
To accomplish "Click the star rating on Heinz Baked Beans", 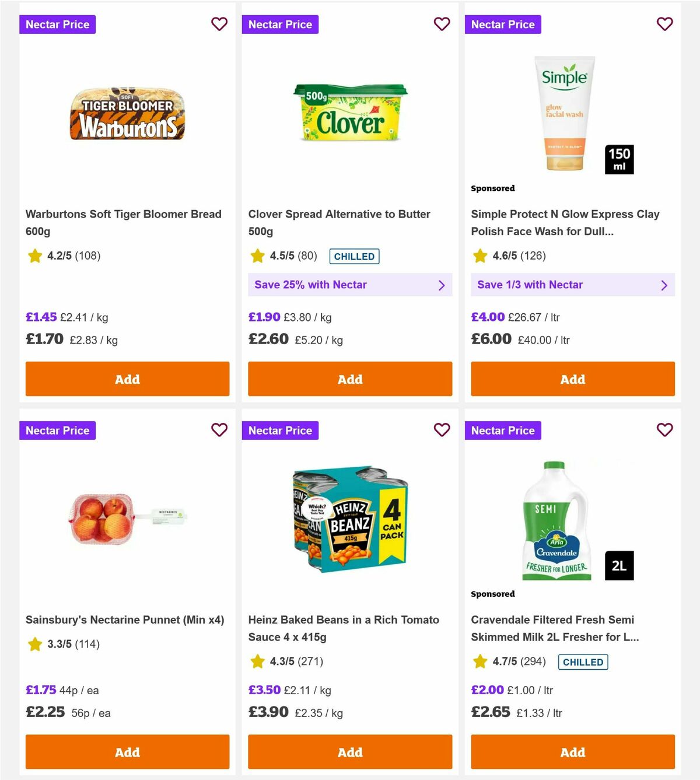I will [x=258, y=662].
